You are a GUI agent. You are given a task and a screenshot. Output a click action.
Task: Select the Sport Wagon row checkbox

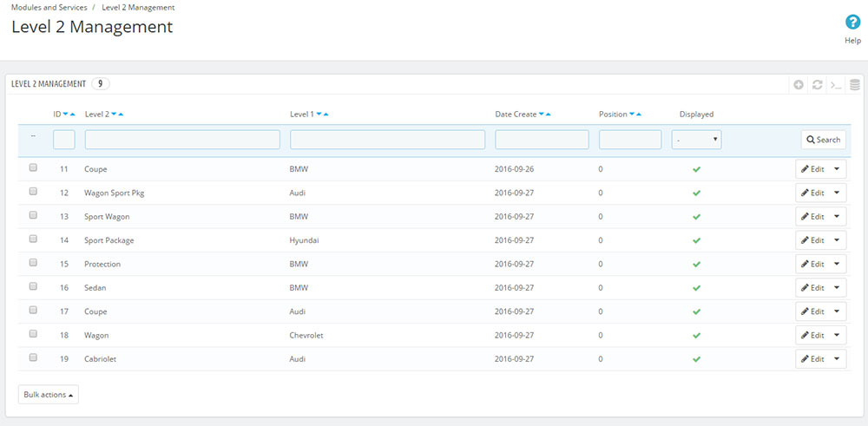pos(33,214)
